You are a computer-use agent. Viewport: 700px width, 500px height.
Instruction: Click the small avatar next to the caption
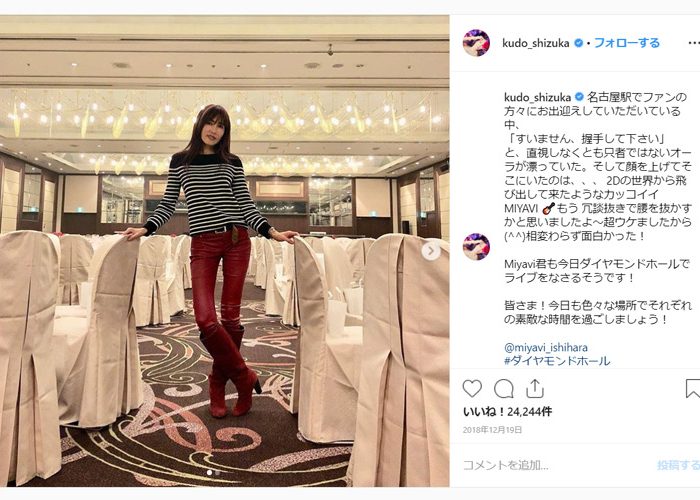point(476,246)
